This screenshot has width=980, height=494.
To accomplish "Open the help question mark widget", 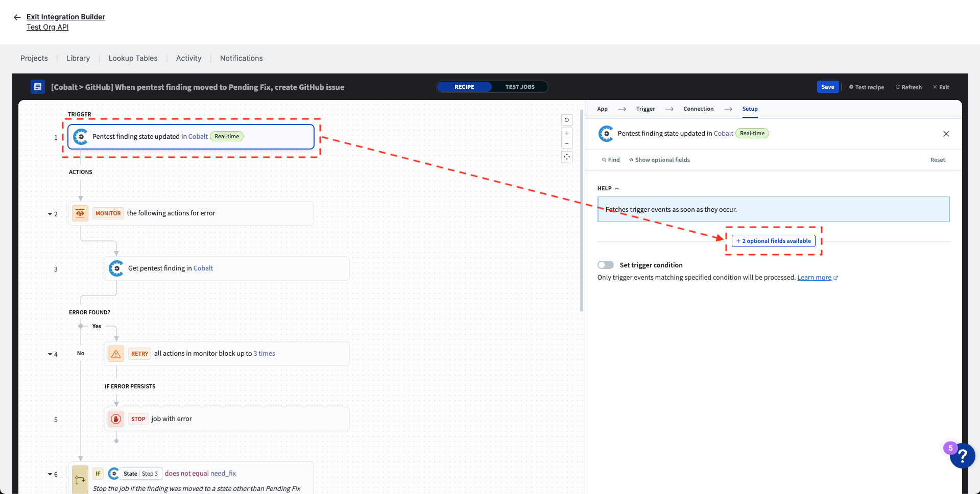I will pyautogui.click(x=962, y=455).
